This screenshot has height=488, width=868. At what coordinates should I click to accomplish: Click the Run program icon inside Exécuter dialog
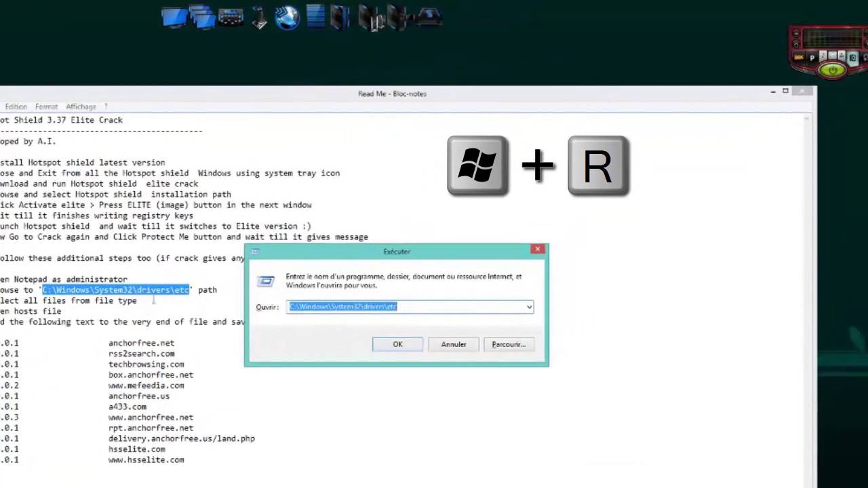click(266, 281)
